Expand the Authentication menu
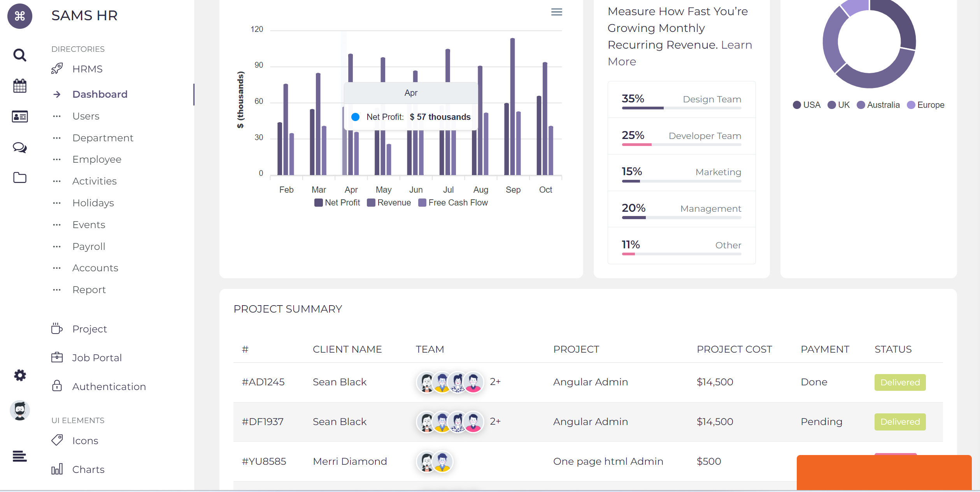 [109, 387]
